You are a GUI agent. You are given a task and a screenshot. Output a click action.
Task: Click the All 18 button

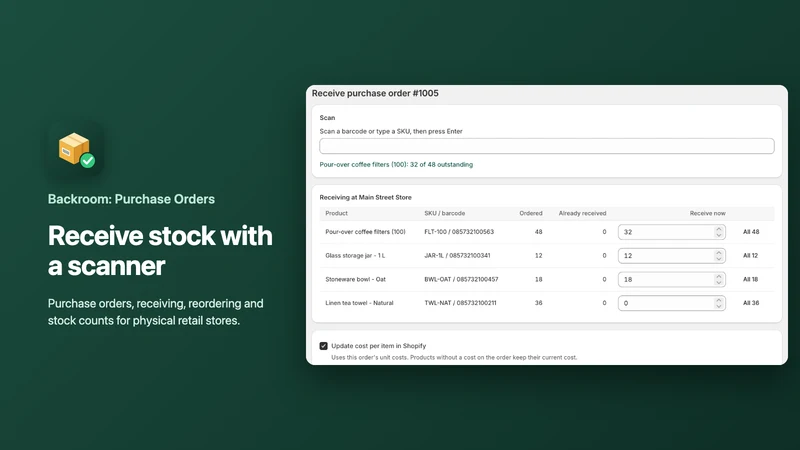tap(751, 279)
